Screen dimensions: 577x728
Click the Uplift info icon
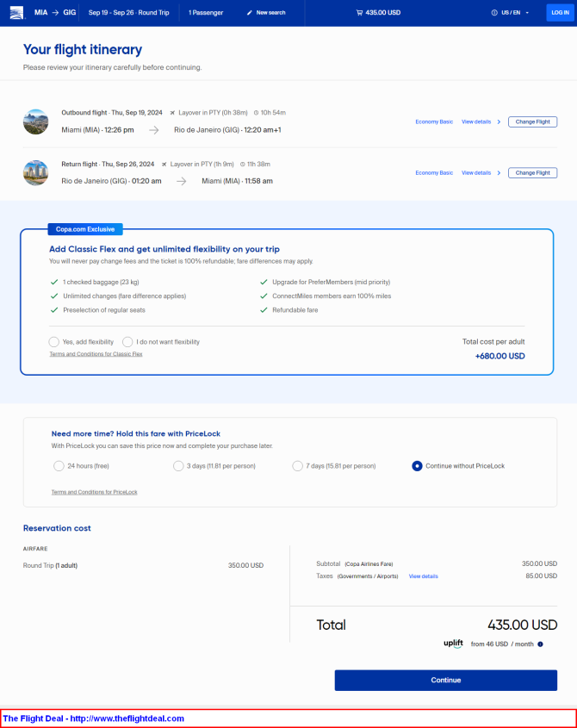tap(540, 644)
